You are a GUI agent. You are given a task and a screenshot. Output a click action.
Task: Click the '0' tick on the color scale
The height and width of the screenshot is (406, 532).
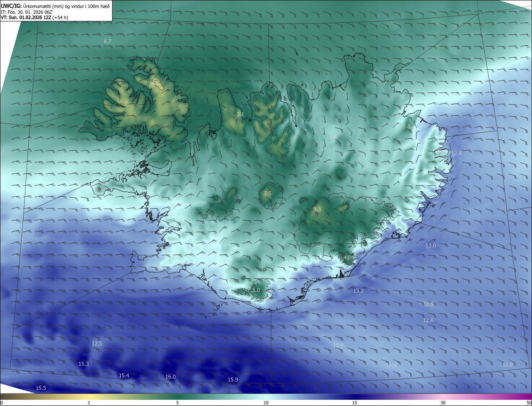tap(2, 403)
